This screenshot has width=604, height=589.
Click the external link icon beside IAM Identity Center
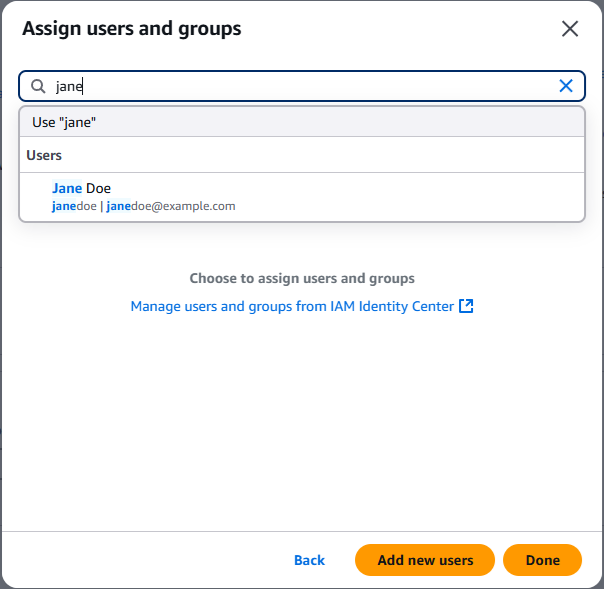(466, 307)
